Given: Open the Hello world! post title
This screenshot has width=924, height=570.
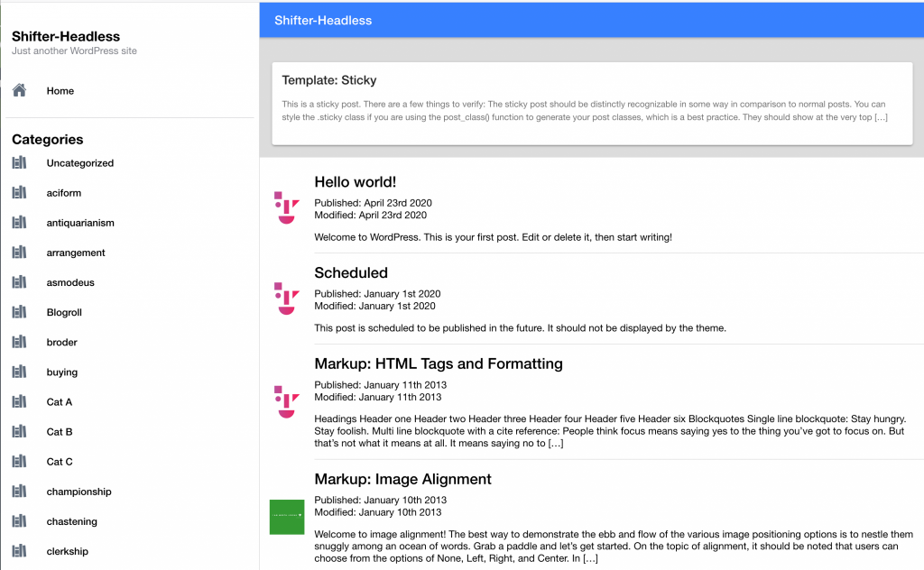Looking at the screenshot, I should tap(355, 182).
